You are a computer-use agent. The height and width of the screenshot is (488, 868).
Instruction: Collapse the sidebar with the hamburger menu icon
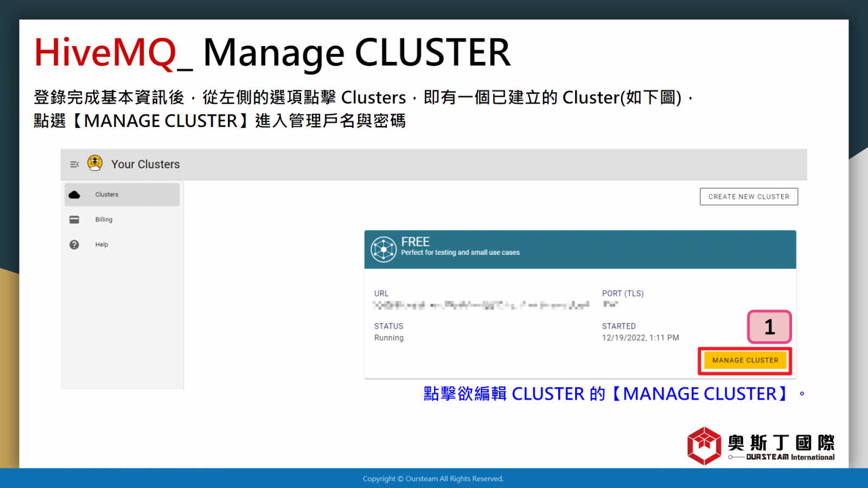pyautogui.click(x=74, y=164)
